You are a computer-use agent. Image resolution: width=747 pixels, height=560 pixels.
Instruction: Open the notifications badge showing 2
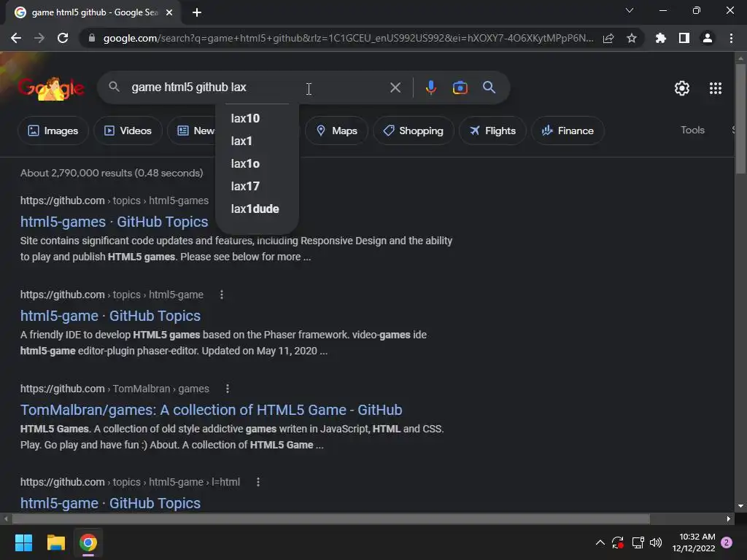727,542
